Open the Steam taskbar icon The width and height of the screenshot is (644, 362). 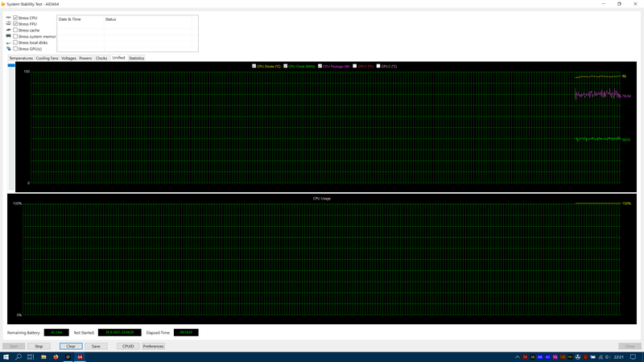click(68, 357)
